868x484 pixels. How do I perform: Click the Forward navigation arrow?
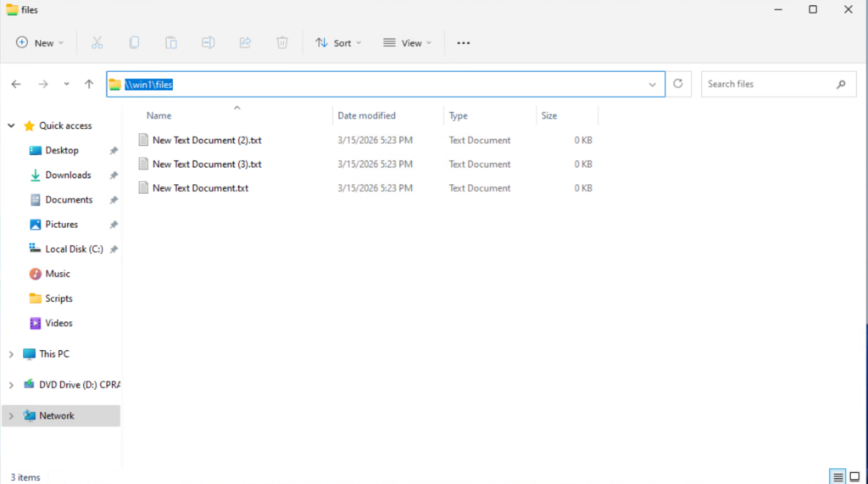[43, 84]
